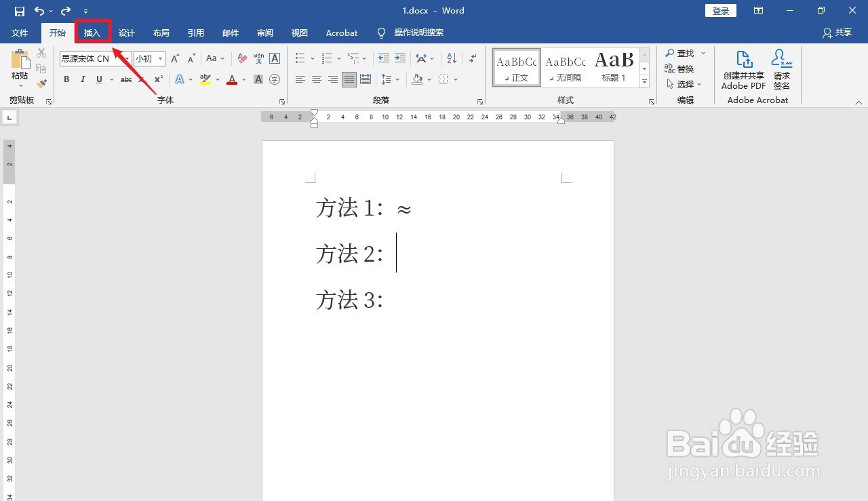Click the Copy icon in clipboard group
The width and height of the screenshot is (868, 501).
tap(41, 68)
